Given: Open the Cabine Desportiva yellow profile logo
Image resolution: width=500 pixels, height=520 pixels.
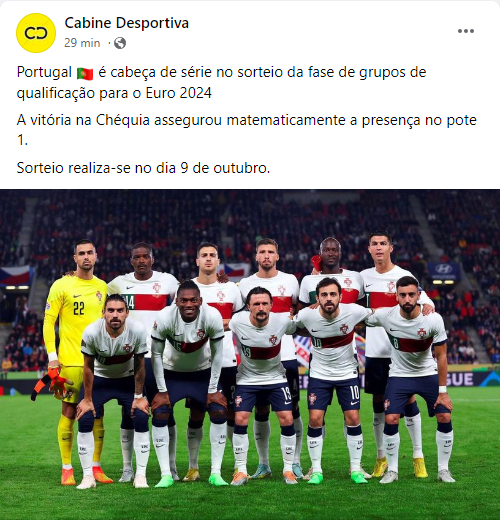Looking at the screenshot, I should tap(36, 33).
